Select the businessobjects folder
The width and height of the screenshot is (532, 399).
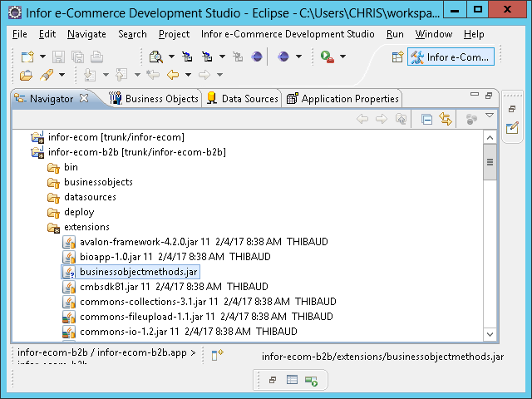pyautogui.click(x=98, y=182)
